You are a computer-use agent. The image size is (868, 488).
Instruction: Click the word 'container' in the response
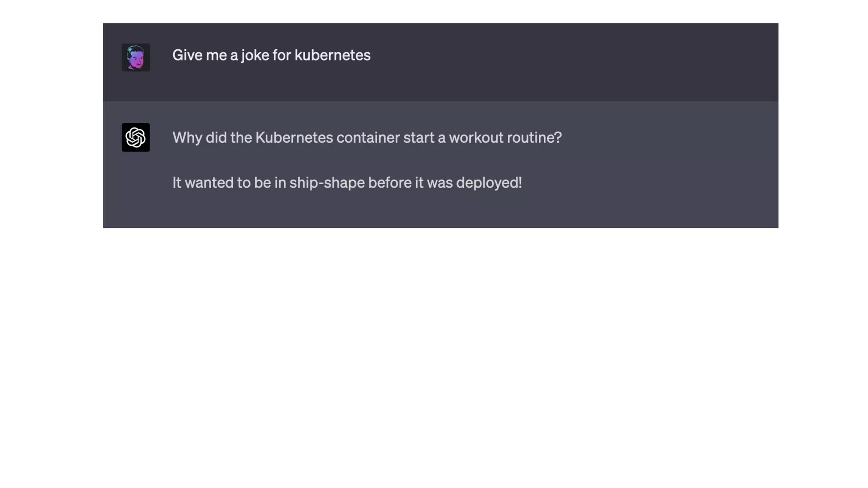368,138
